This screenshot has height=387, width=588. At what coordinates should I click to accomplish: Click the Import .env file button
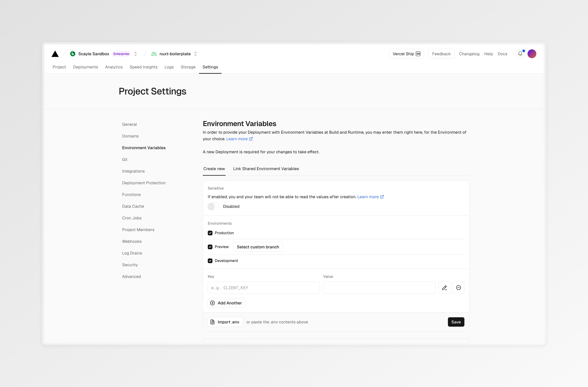[225, 322]
